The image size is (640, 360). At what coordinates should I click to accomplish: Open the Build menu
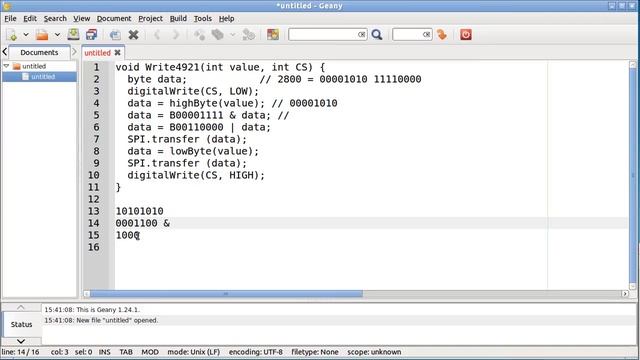tap(178, 18)
